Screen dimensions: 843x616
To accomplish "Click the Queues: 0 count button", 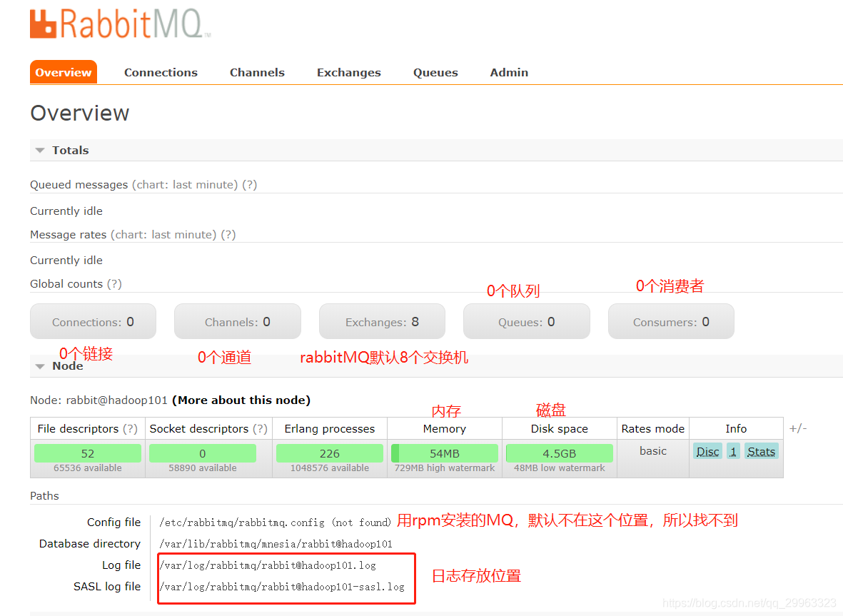I will click(526, 321).
